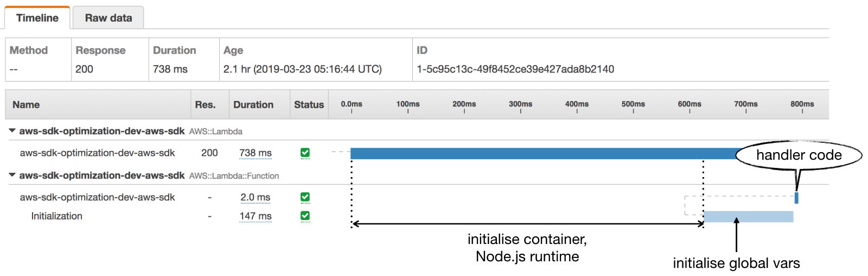Switch to the Raw data tab
This screenshot has height=276, width=868.
(x=108, y=18)
